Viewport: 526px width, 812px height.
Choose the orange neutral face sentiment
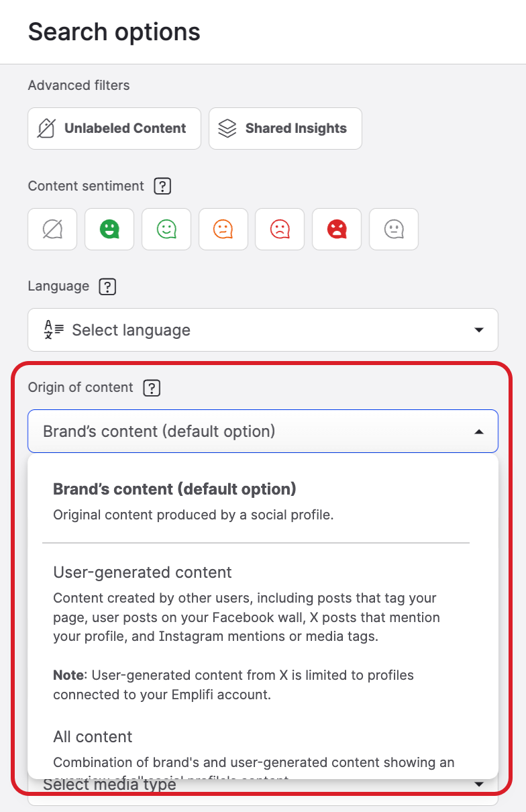click(223, 230)
